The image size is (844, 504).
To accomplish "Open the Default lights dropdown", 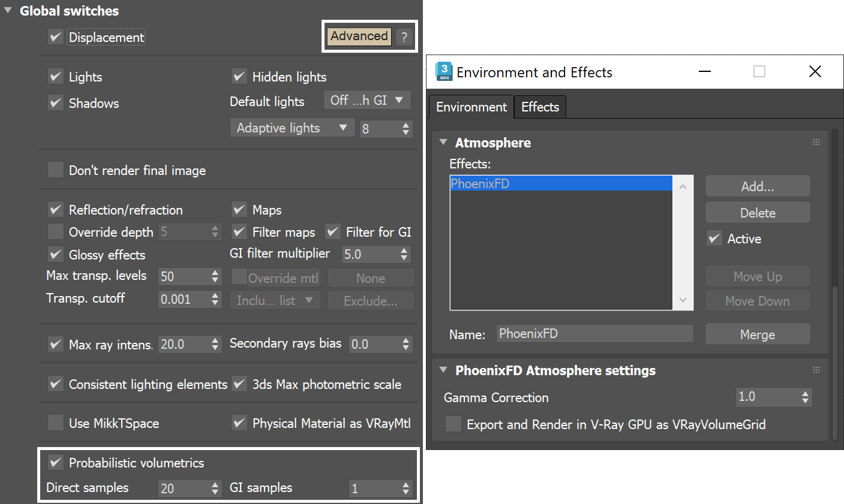I will [367, 101].
